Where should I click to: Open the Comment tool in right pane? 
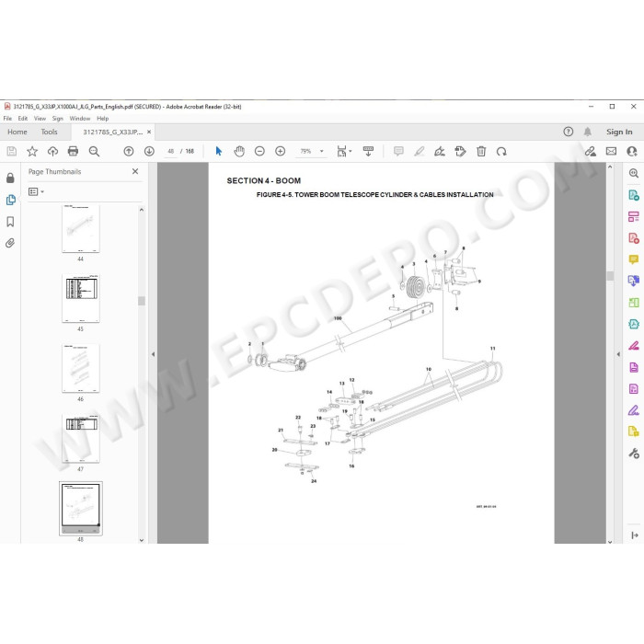(x=633, y=259)
